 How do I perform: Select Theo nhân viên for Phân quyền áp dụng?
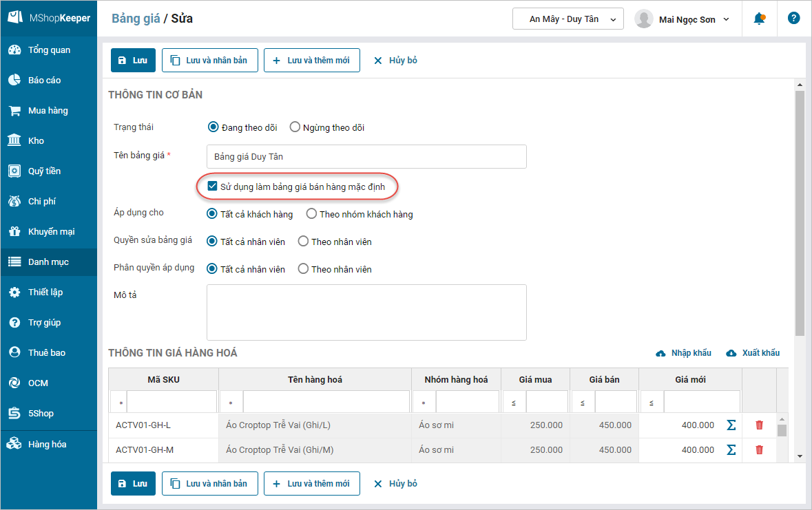coord(303,268)
